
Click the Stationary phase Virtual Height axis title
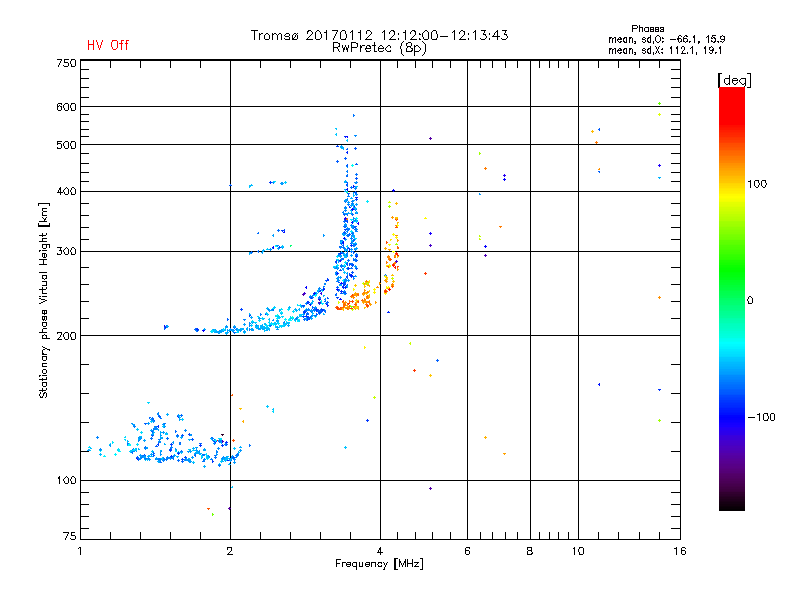(44, 301)
